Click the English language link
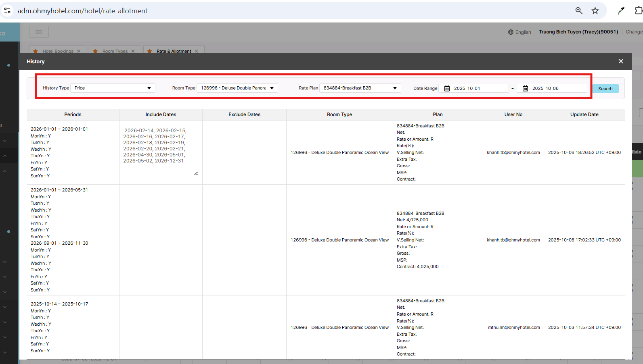This screenshot has height=364, width=643. tap(523, 32)
